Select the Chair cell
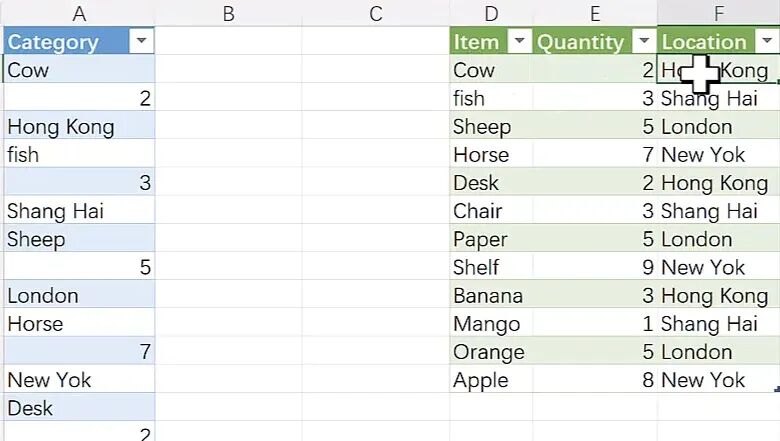This screenshot has width=780, height=441. (x=478, y=211)
